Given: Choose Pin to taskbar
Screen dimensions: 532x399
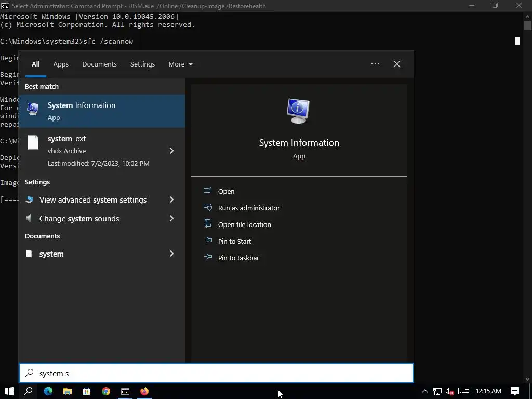Looking at the screenshot, I should click(238, 258).
